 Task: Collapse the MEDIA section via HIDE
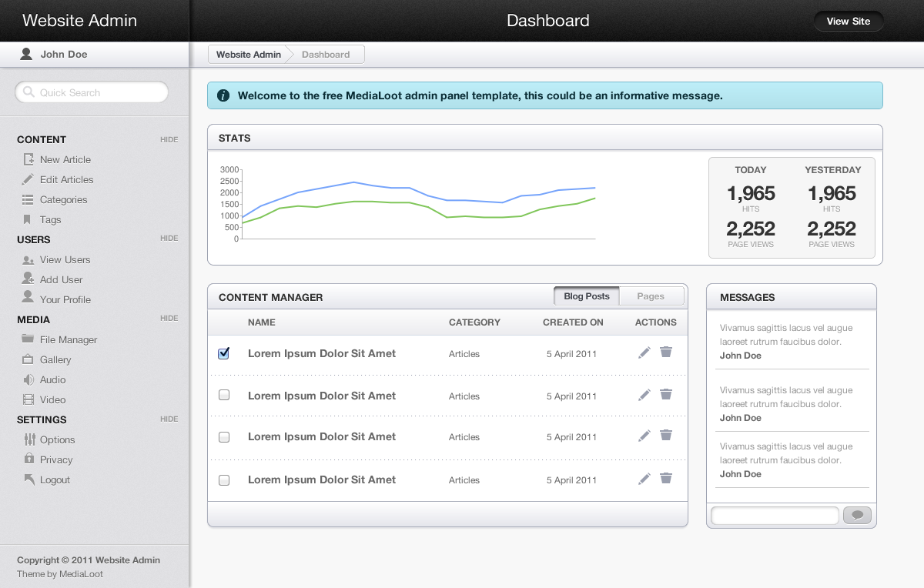pos(169,319)
